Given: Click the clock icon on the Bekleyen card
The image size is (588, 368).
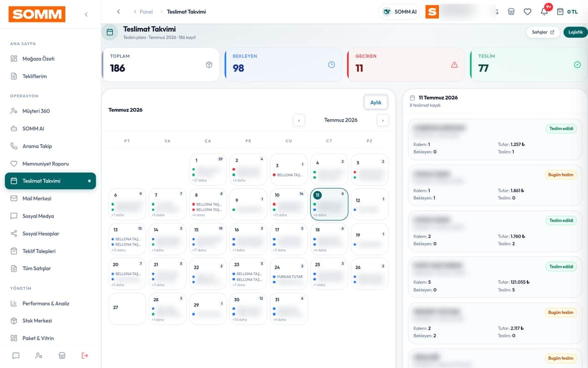Looking at the screenshot, I should coord(331,64).
